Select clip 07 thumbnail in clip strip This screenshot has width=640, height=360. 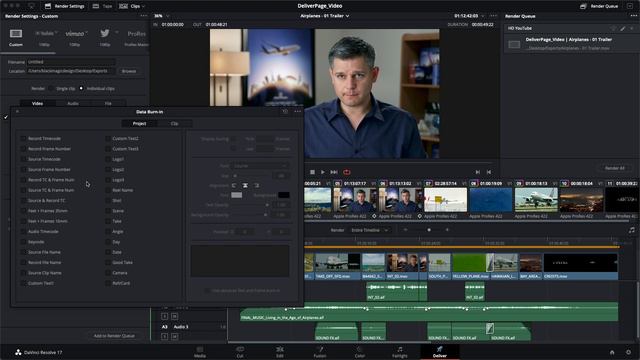[445, 200]
